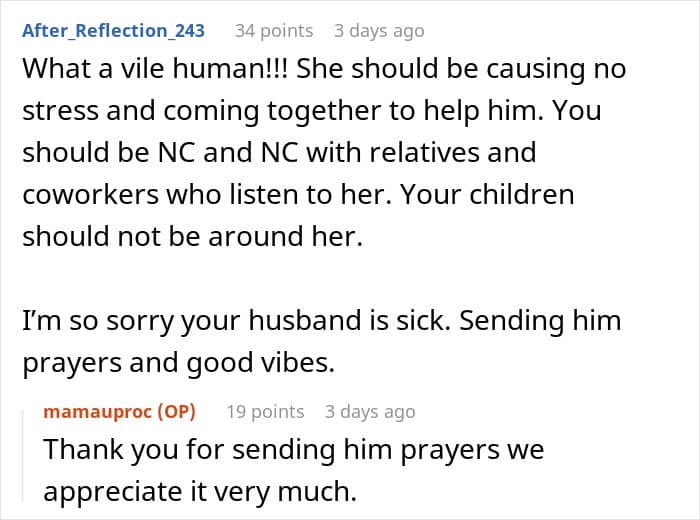
Task: Click the 19 points score
Action: [x=264, y=411]
